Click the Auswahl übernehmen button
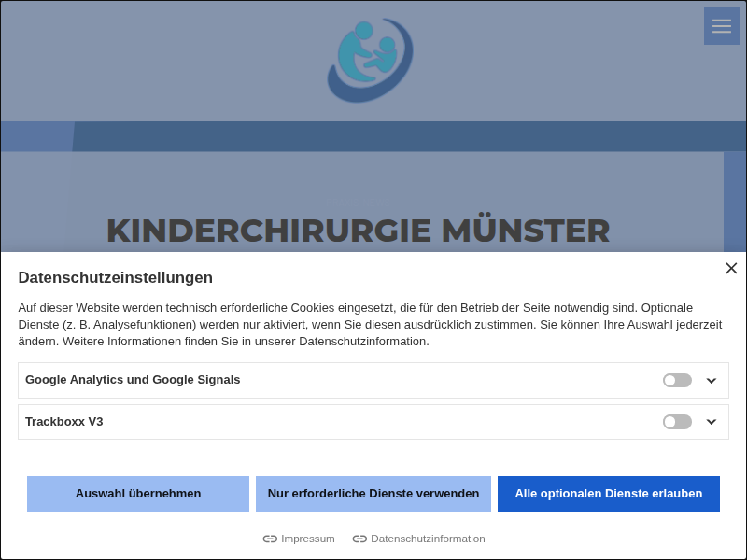The width and height of the screenshot is (747, 560). click(x=138, y=494)
